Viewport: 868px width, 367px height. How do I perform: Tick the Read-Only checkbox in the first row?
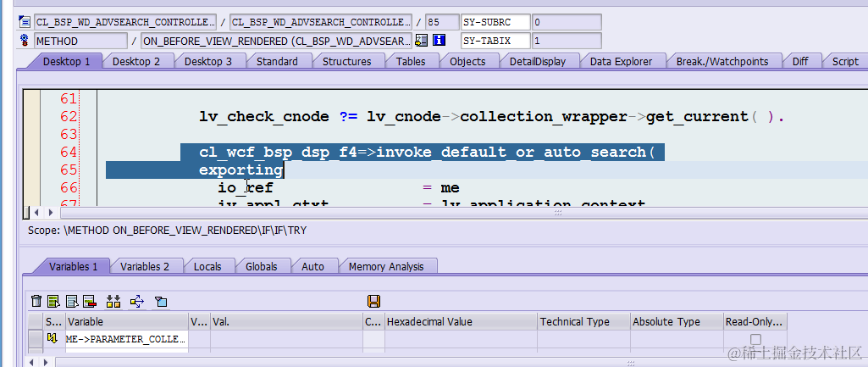coord(755,339)
